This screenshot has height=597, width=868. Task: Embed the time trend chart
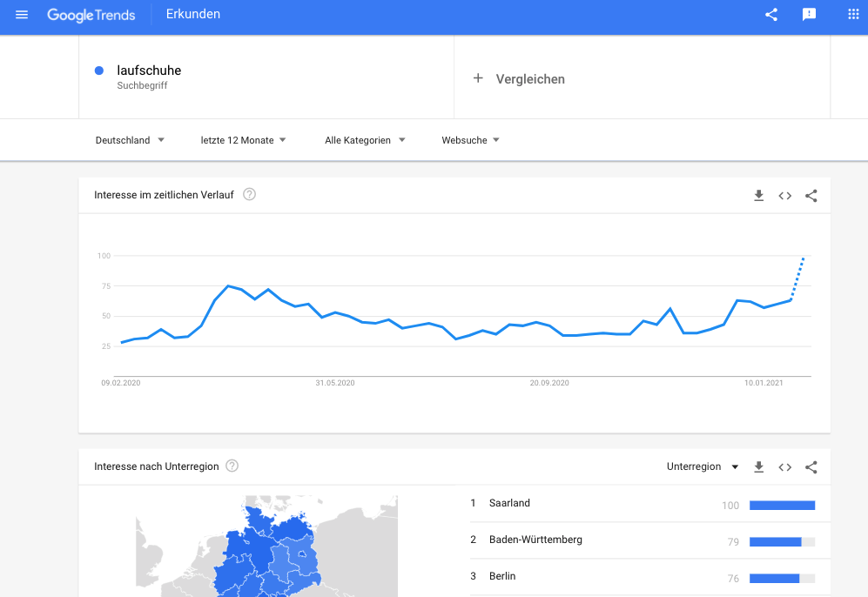coord(784,195)
